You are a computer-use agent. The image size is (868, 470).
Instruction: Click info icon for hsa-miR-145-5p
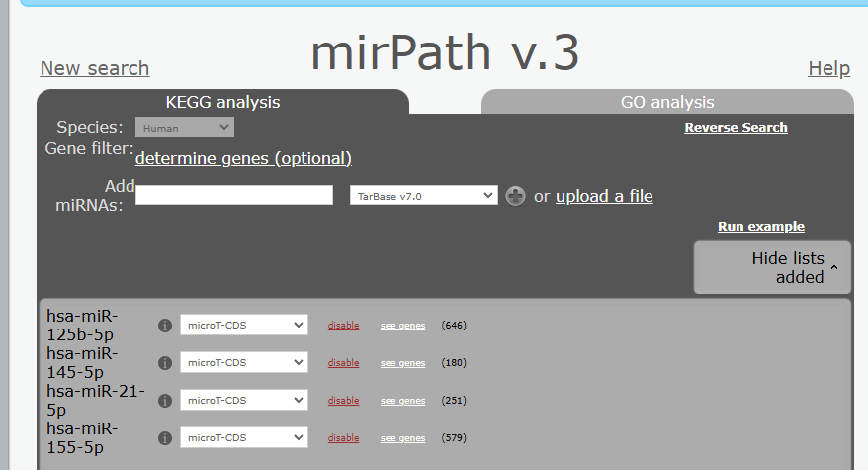click(x=165, y=363)
